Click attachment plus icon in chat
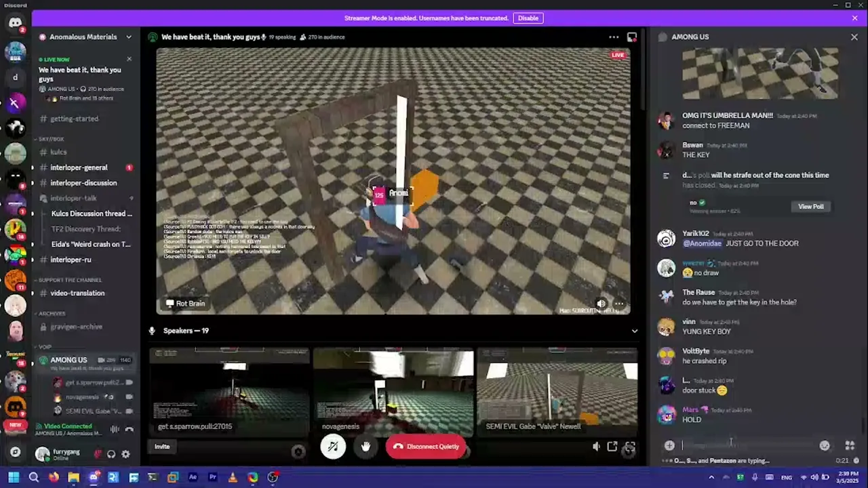This screenshot has width=868, height=488. (x=669, y=445)
